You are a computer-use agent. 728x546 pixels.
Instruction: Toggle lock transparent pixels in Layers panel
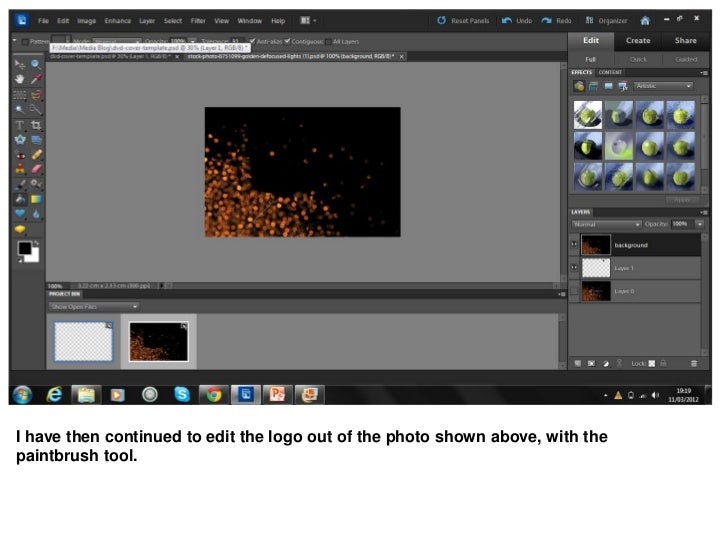(x=652, y=364)
